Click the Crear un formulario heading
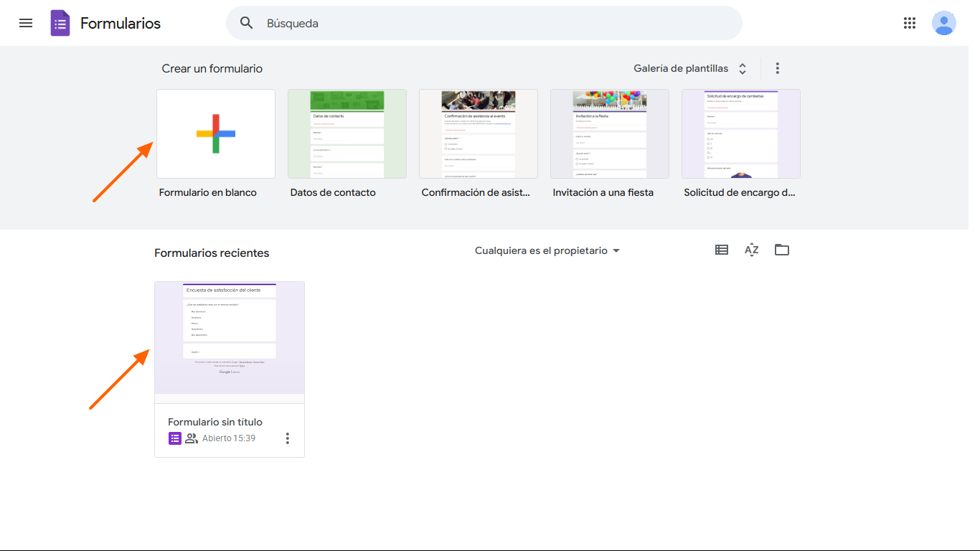The image size is (980, 551). [x=212, y=69]
